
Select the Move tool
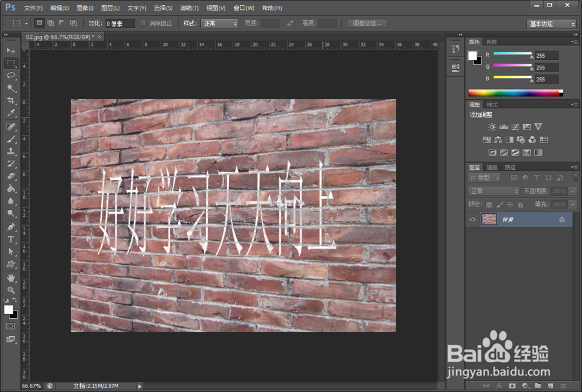click(10, 51)
